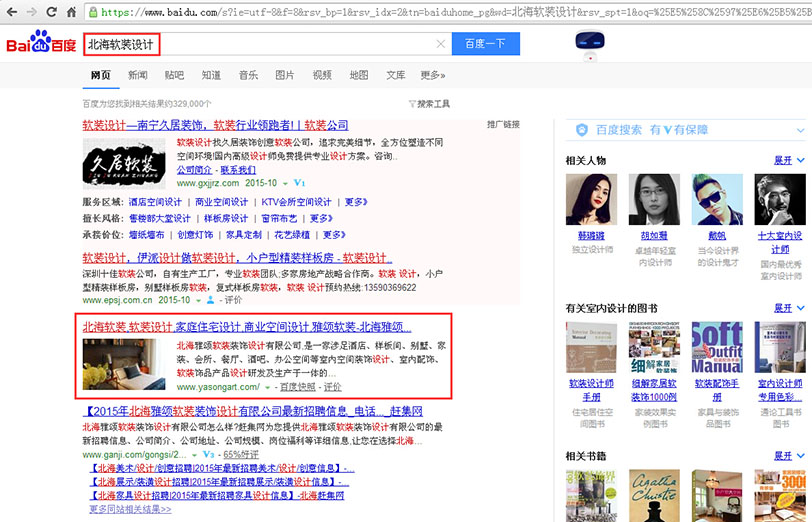Expand 百度搜索 有V有保障 chevron
Image resolution: width=812 pixels, height=522 pixels.
pos(801,130)
